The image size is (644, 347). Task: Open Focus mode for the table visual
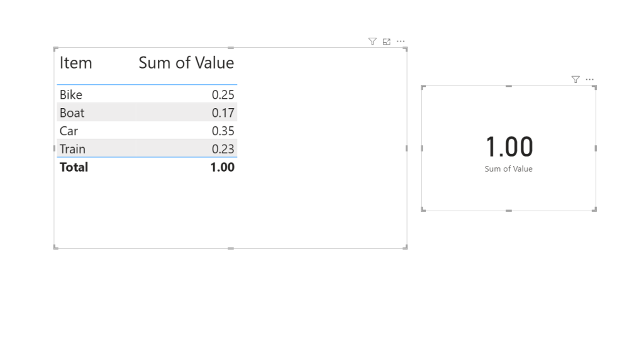[387, 41]
